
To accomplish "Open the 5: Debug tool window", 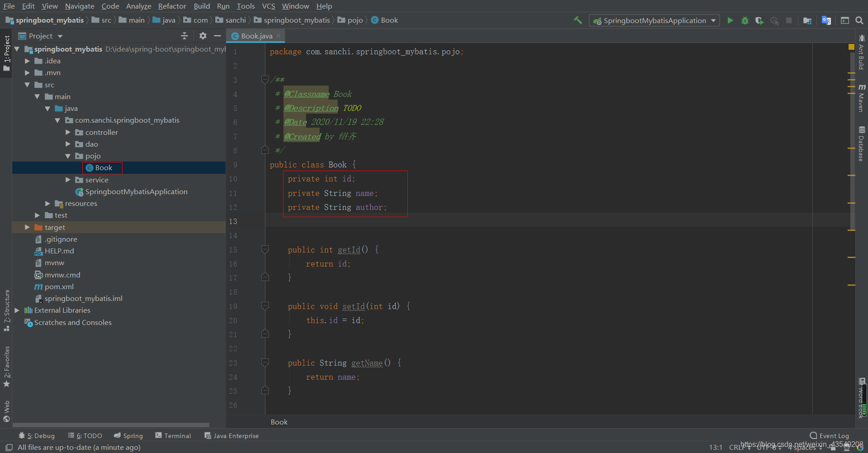I will 36,436.
